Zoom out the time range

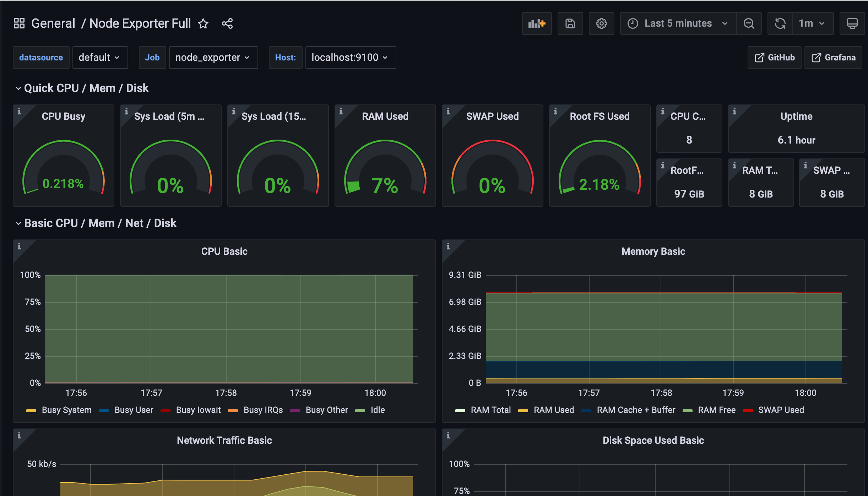[749, 23]
